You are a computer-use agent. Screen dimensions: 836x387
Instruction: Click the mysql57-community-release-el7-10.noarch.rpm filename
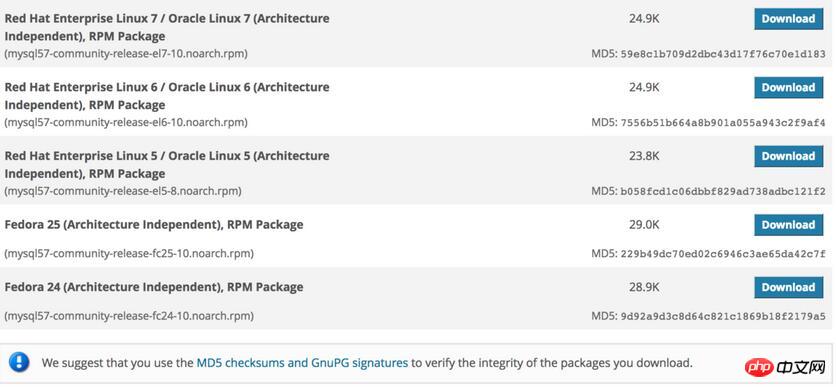pyautogui.click(x=126, y=54)
